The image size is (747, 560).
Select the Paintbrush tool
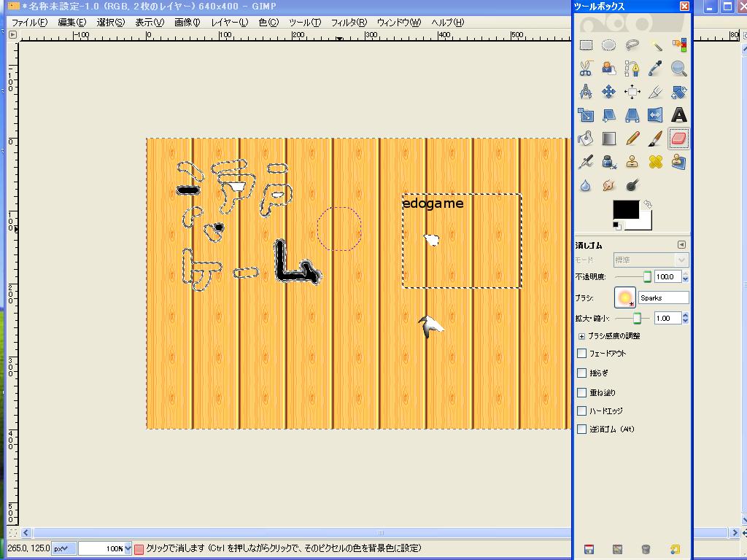point(656,138)
